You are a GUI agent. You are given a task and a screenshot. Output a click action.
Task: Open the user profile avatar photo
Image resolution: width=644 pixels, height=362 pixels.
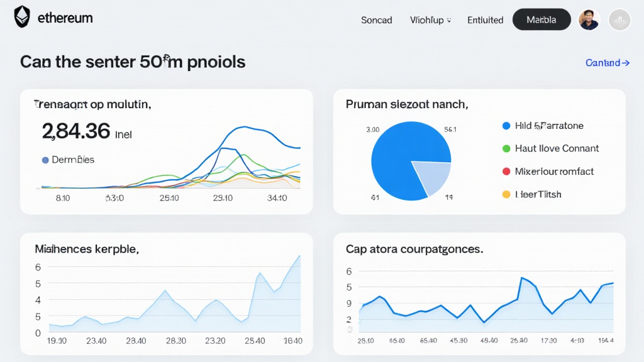[x=589, y=19]
